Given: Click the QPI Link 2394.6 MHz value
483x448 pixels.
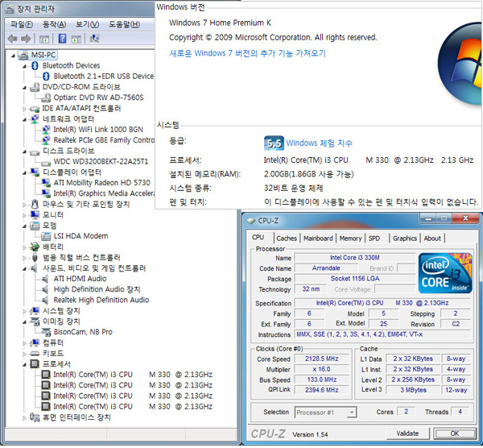Looking at the screenshot, I should click(x=321, y=390).
